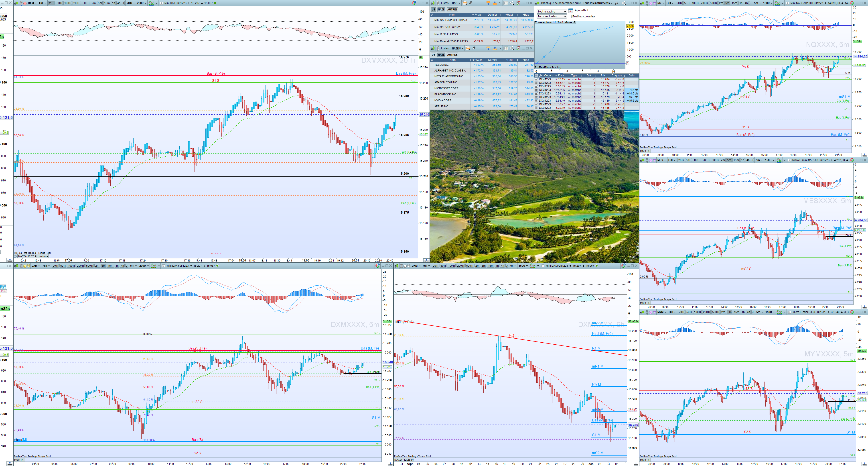The image size is (868, 466).
Task: Click first data point on performance curve
Action: 544,57
